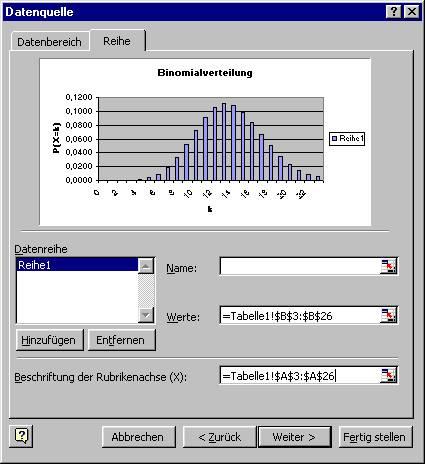Viewport: 425px width, 464px height.
Task: Click the Datenreihe list scroll down arrow
Action: pyautogui.click(x=146, y=314)
